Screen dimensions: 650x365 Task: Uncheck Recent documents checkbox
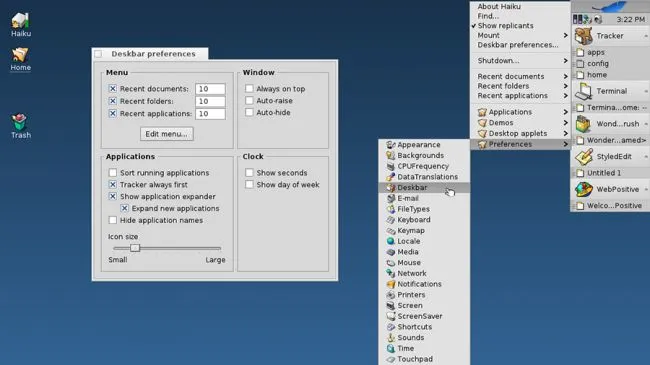113,89
